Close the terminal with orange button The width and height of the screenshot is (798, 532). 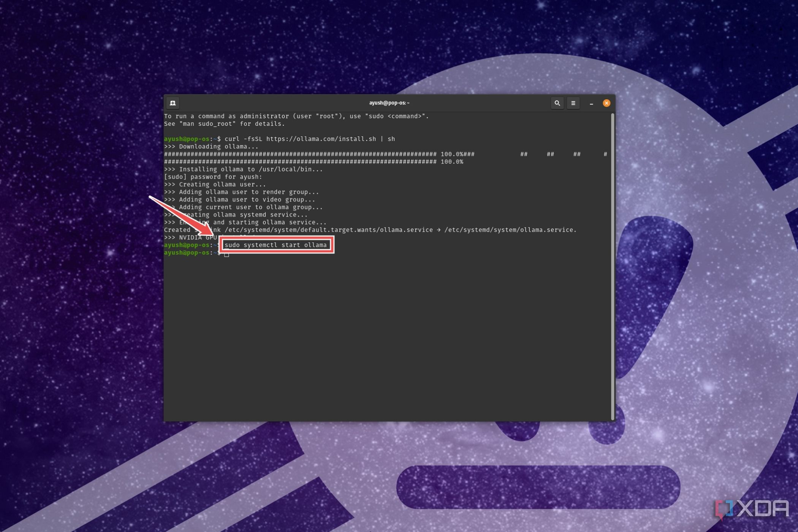[x=606, y=103]
